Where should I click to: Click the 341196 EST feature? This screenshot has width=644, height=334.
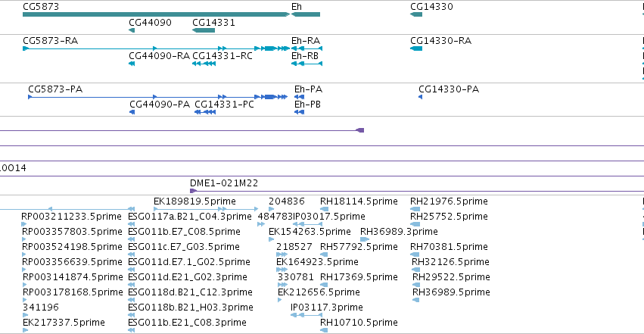click(x=25, y=316)
